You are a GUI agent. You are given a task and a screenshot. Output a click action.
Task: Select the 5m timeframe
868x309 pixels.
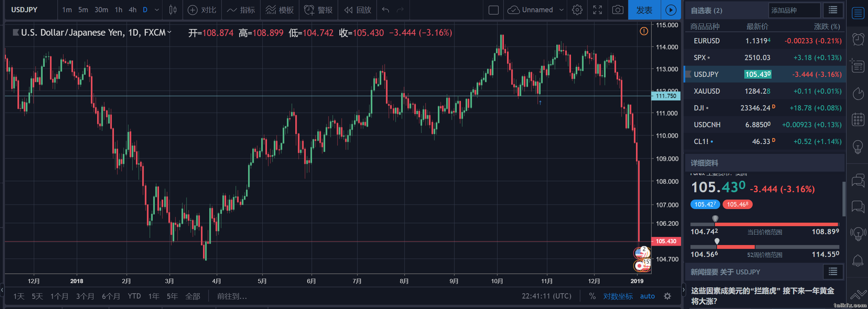83,10
